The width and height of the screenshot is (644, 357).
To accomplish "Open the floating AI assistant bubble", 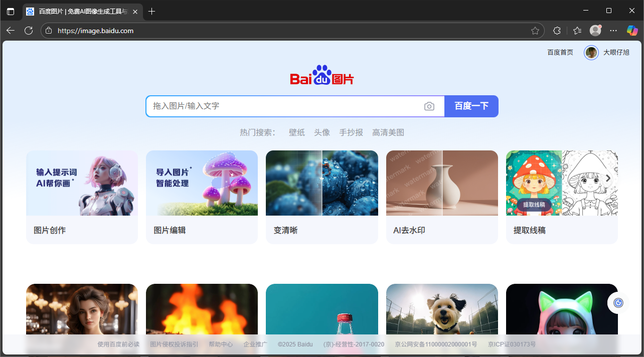I will click(618, 302).
